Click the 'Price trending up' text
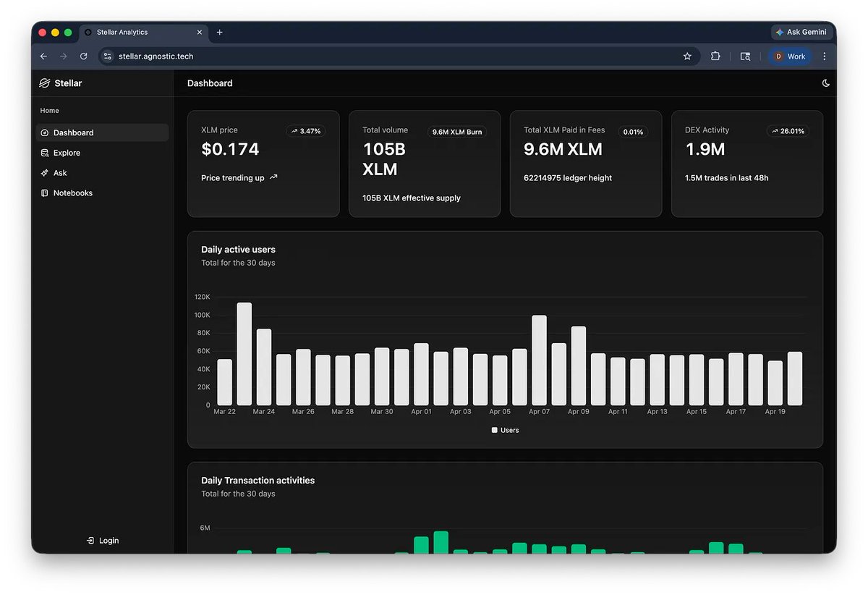This screenshot has height=595, width=868. point(233,178)
